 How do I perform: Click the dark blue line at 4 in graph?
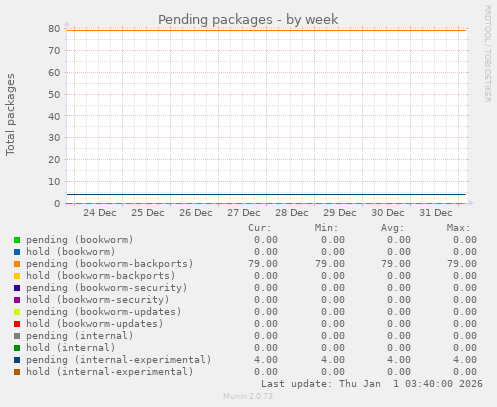tap(266, 194)
